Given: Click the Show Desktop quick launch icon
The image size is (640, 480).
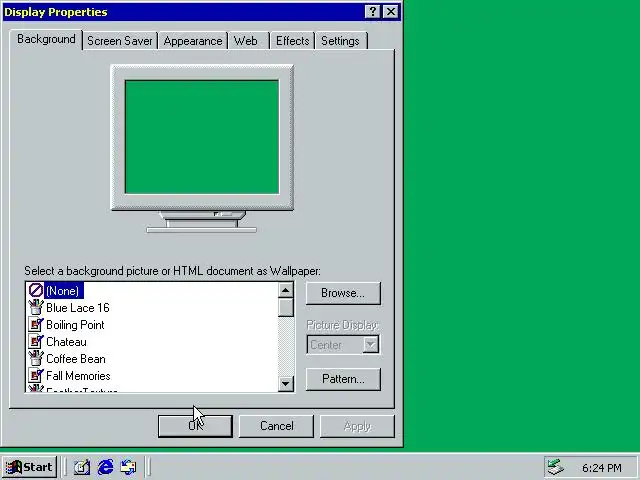Looking at the screenshot, I should (x=82, y=467).
